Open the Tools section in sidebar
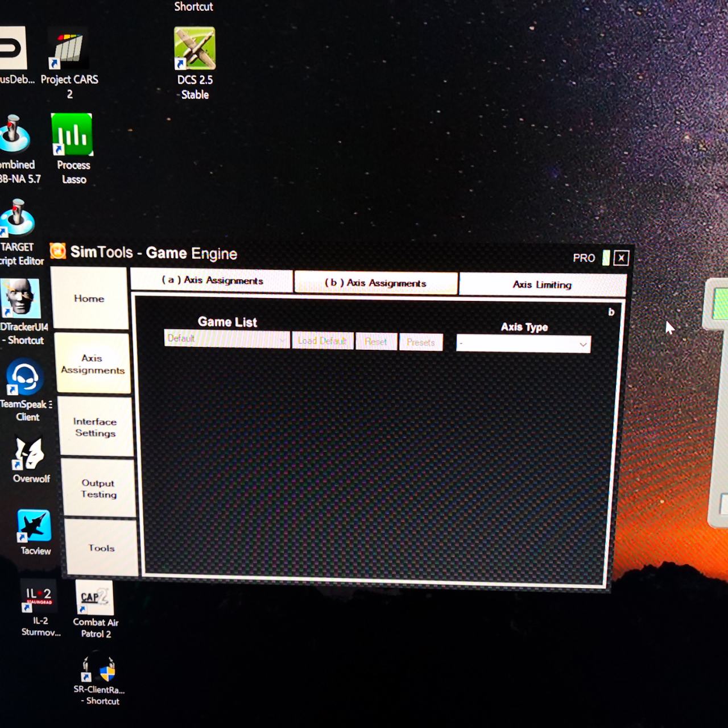The height and width of the screenshot is (728, 728). pos(101,548)
